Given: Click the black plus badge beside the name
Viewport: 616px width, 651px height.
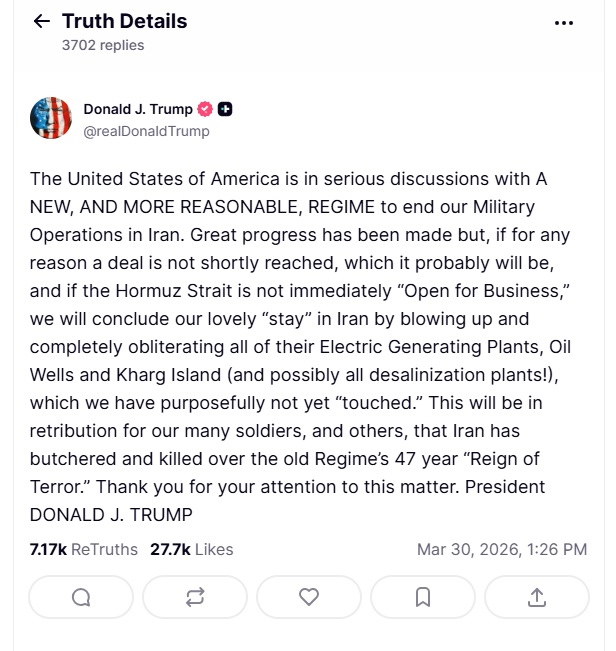Looking at the screenshot, I should point(225,109).
